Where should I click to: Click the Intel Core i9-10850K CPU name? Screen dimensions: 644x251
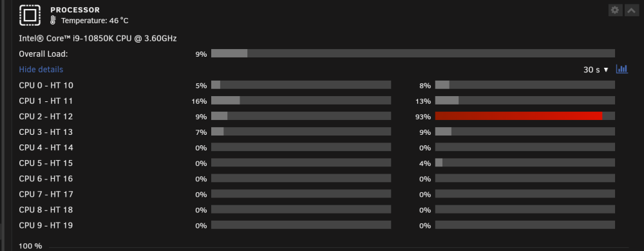click(x=98, y=38)
